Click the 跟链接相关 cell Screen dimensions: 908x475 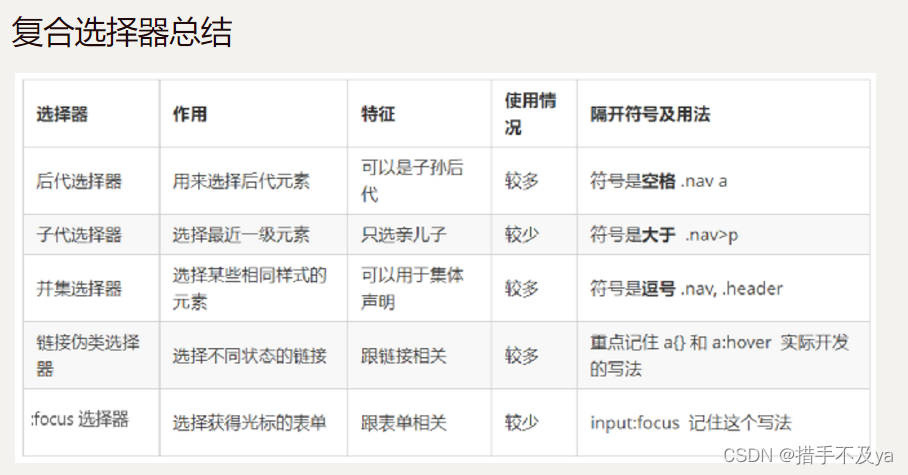[x=419, y=355]
